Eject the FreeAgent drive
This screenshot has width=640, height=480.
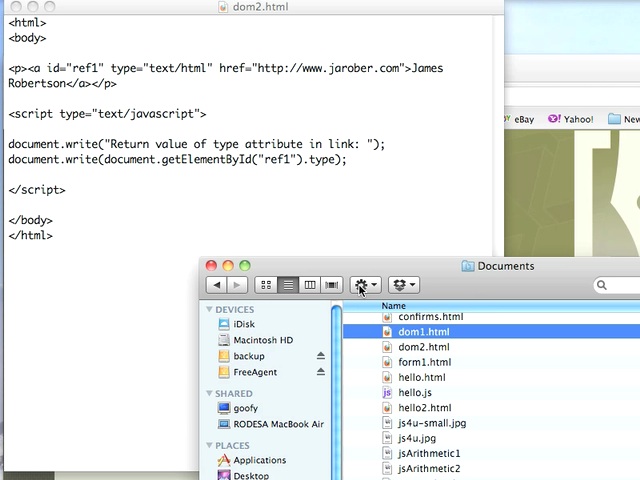click(321, 371)
